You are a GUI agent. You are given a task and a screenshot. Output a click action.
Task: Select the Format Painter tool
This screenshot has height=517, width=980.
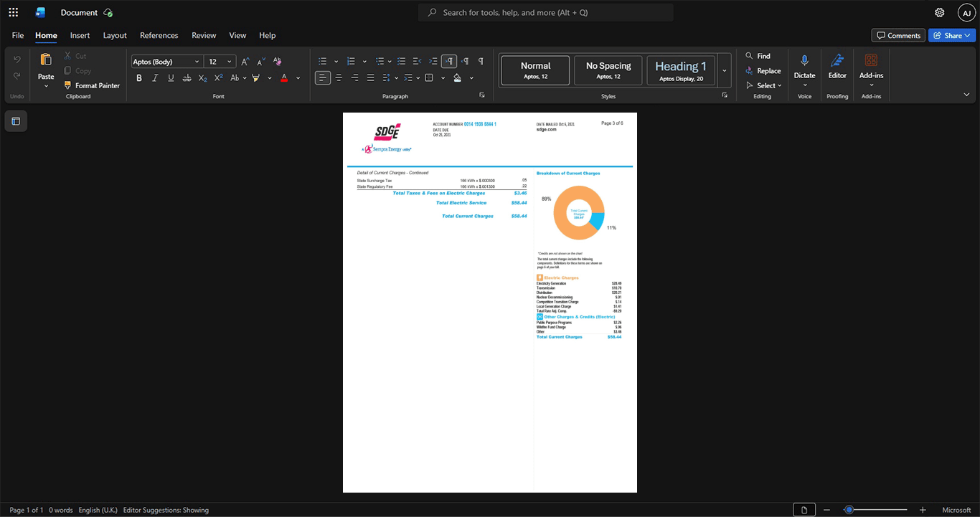[x=92, y=85]
